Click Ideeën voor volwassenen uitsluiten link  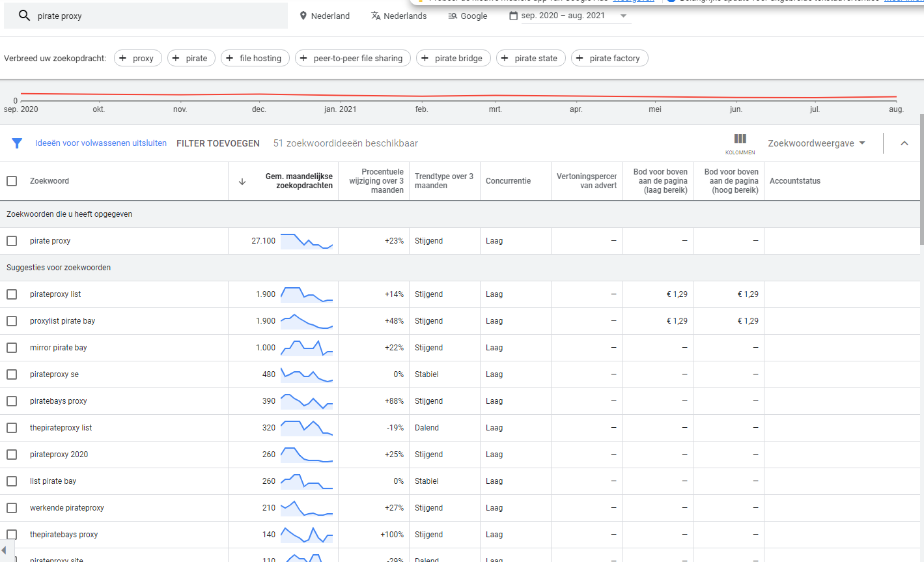101,143
